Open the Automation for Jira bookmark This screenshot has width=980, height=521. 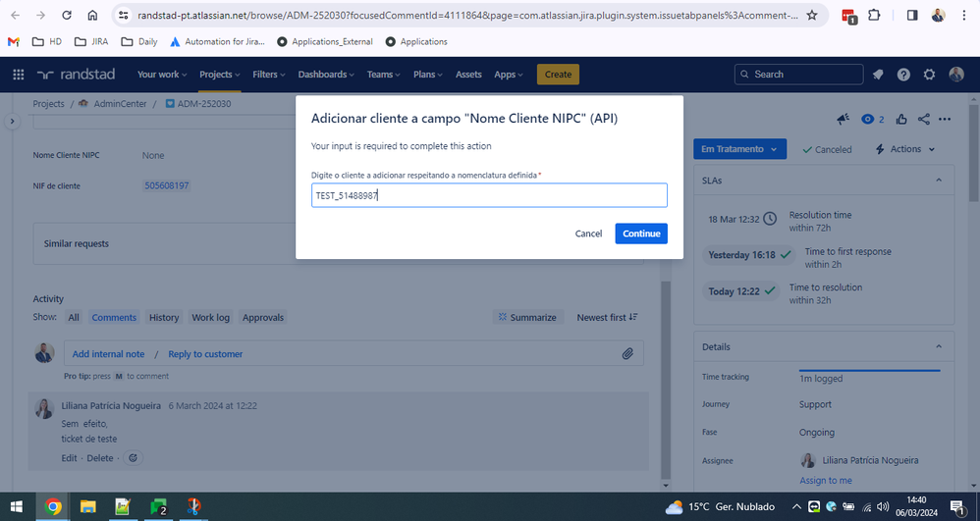pos(217,42)
